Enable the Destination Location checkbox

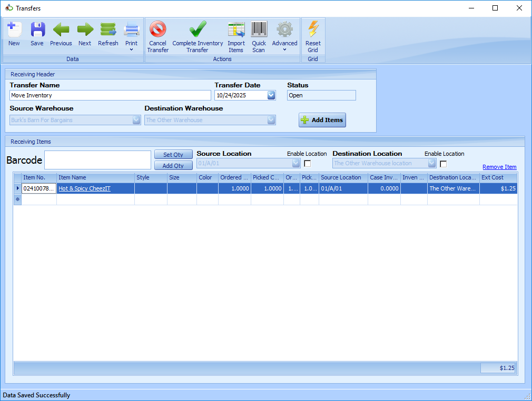point(443,164)
